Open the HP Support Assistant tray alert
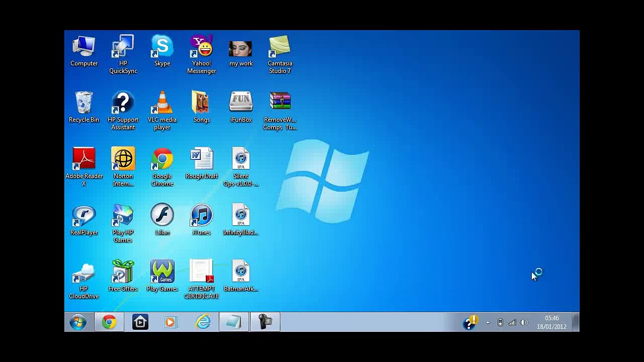The height and width of the screenshot is (362, 644). [470, 322]
